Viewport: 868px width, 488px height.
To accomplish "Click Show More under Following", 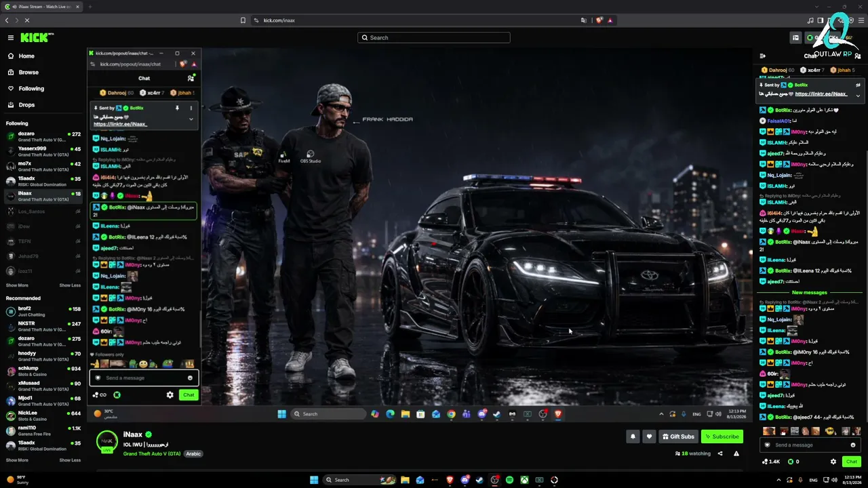I will click(17, 285).
